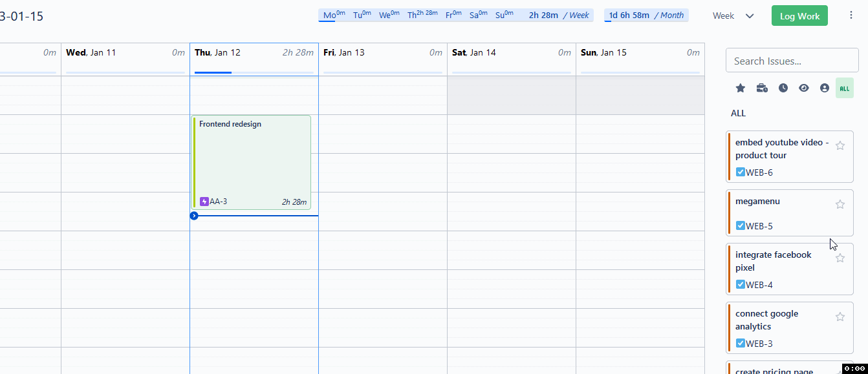
Task: Select Tu in the week summary bar
Action: coord(362,15)
